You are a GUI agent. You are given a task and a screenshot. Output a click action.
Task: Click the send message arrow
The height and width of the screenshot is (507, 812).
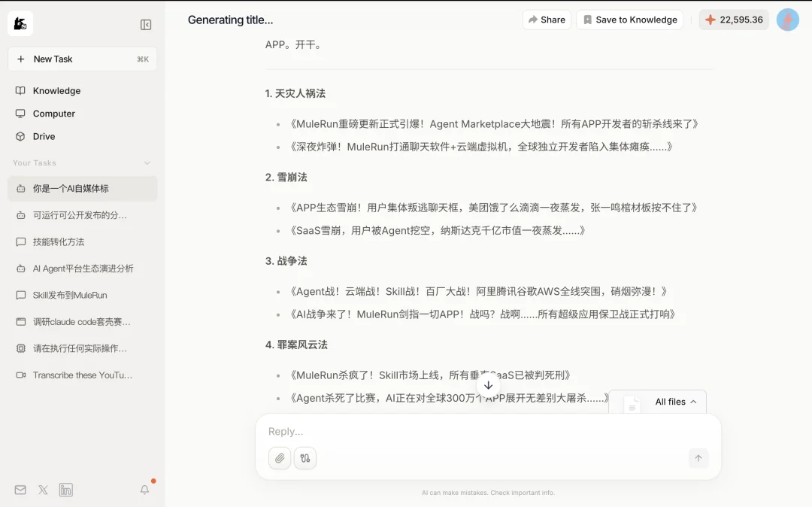pos(698,457)
